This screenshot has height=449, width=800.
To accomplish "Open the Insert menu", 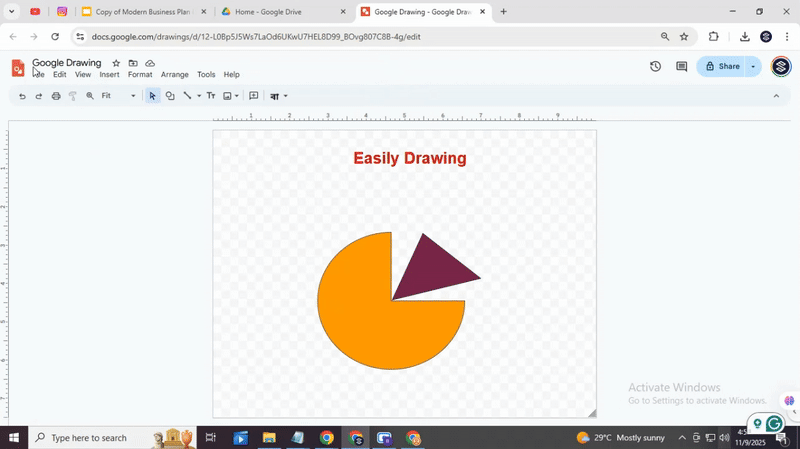I will coord(109,75).
